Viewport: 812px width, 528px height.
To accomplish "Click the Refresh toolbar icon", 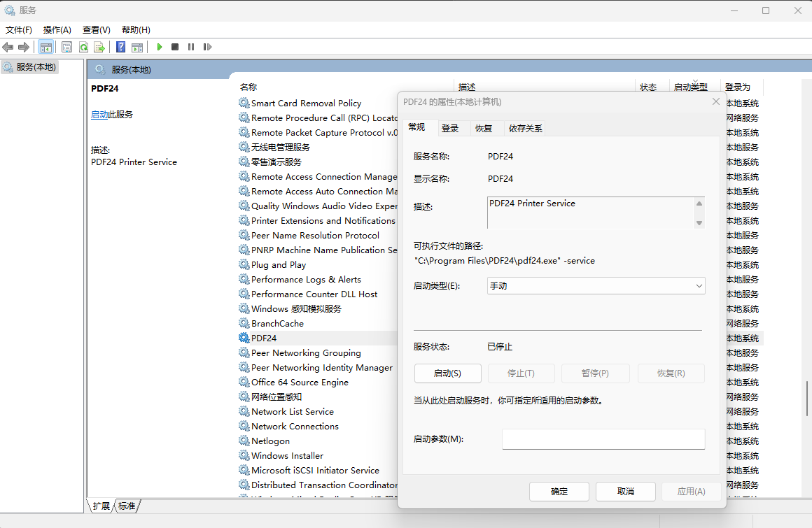I will [83, 47].
